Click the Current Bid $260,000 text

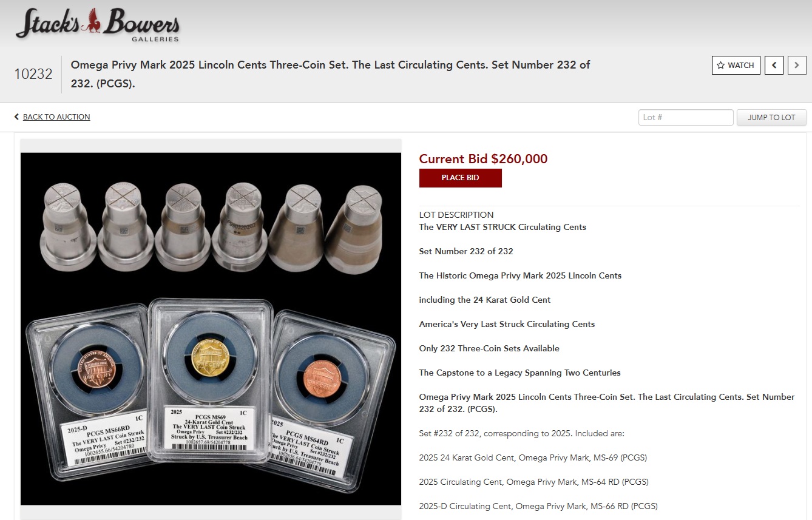click(483, 159)
